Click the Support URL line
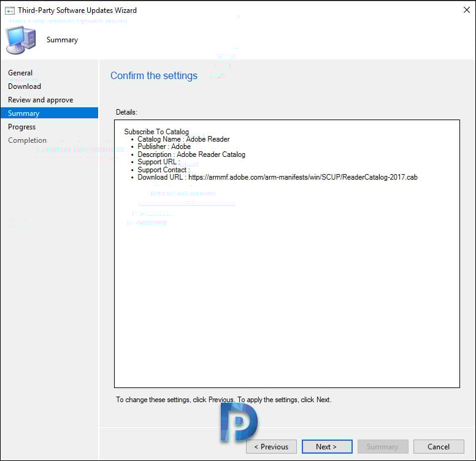 click(159, 162)
